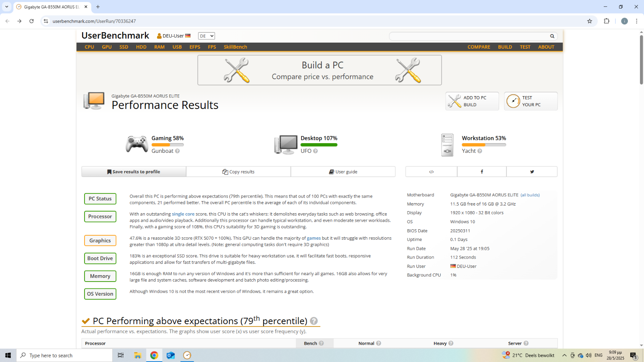Show hidden system tray icons
This screenshot has height=362, width=644.
pyautogui.click(x=564, y=356)
